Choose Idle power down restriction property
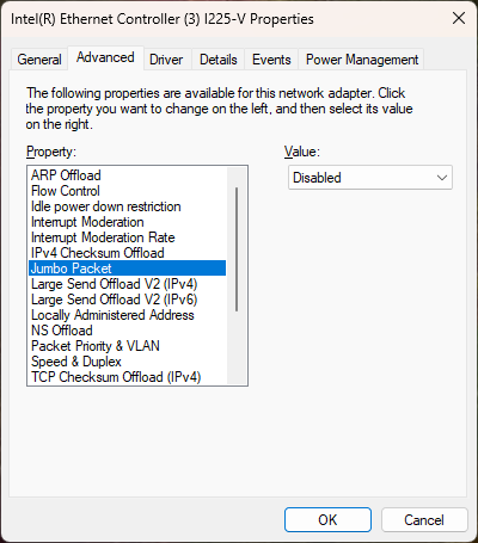This screenshot has height=544, width=478. coord(127,206)
